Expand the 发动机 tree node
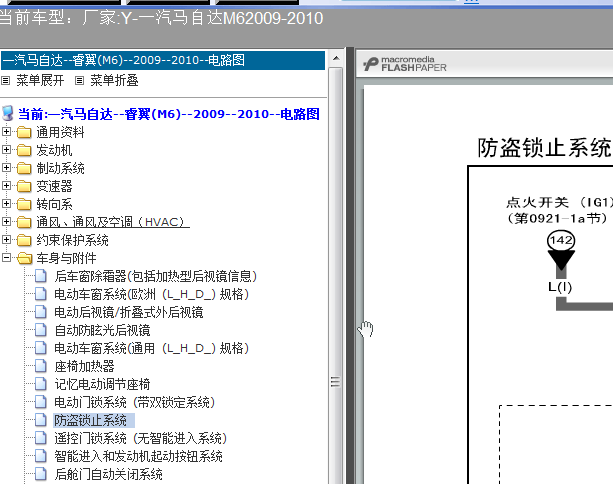The image size is (613, 484). tap(6, 150)
